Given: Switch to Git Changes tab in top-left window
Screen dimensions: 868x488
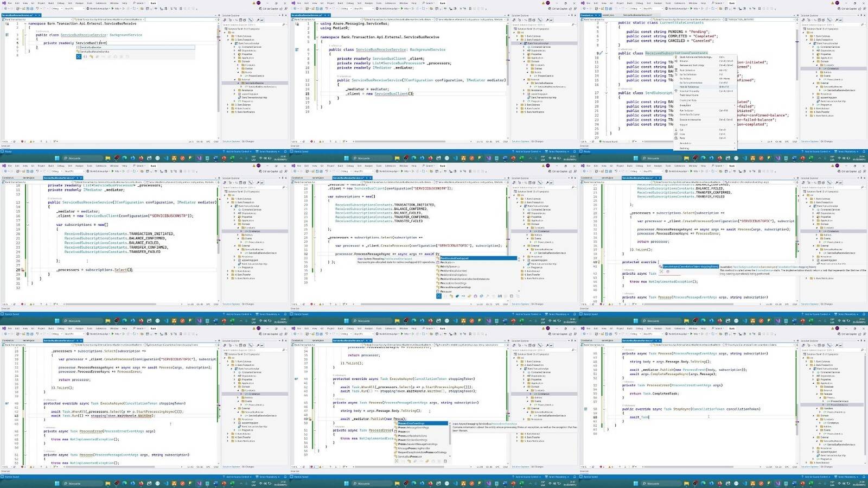Looking at the screenshot, I should 248,142.
